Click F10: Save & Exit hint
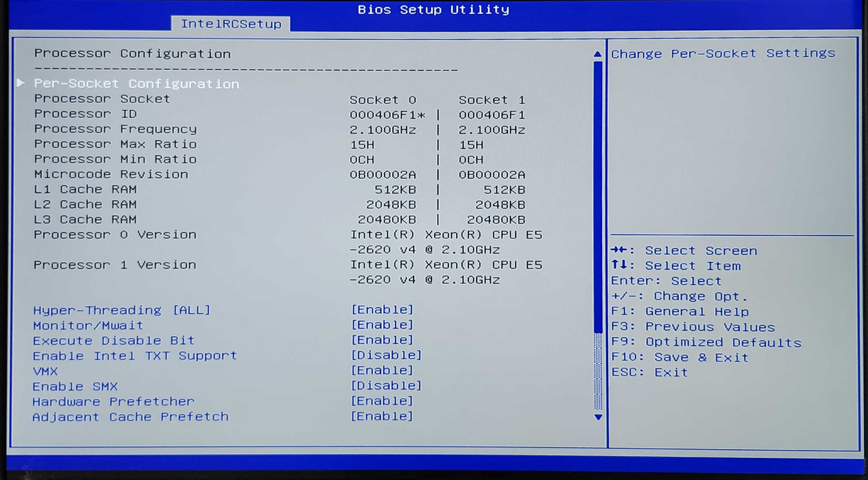The width and height of the screenshot is (868, 480). [x=679, y=357]
